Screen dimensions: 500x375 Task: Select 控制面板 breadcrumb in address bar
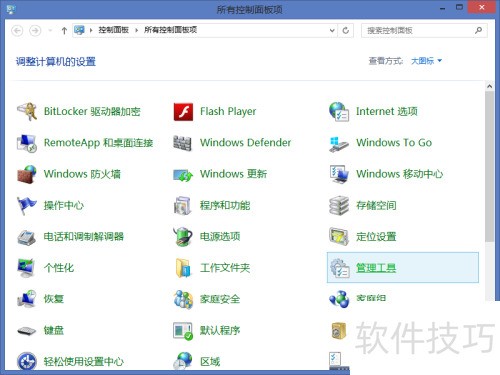pos(113,30)
